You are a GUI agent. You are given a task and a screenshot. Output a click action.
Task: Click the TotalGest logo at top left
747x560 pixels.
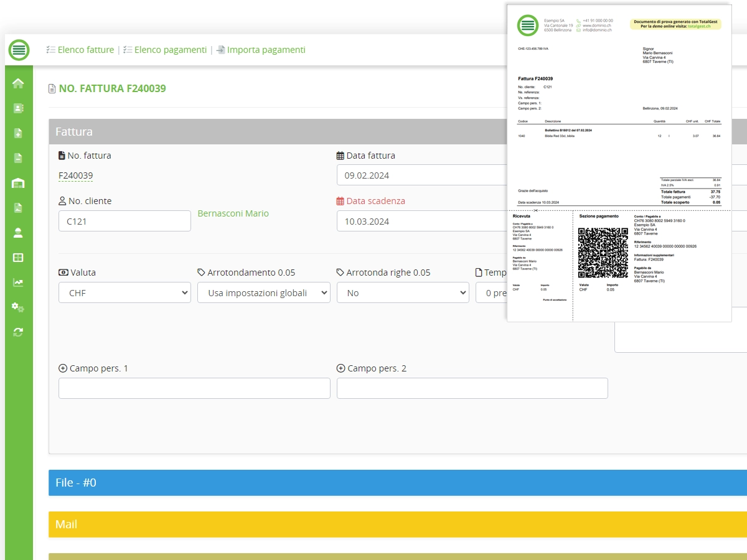19,50
